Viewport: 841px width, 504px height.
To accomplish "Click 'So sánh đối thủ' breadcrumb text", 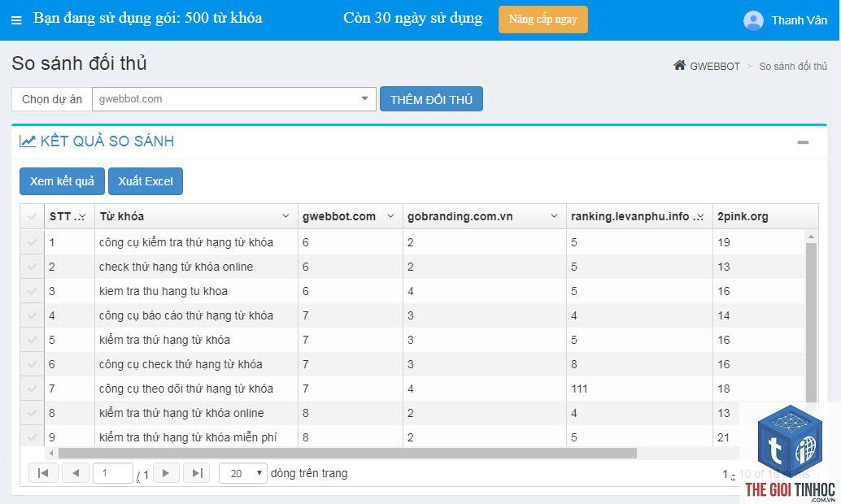I will [x=793, y=67].
